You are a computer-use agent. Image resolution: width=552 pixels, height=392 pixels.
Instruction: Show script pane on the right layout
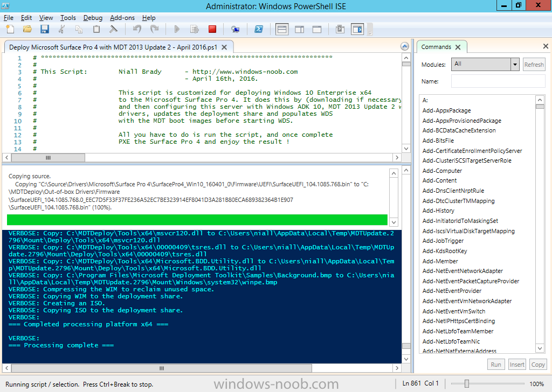pos(300,29)
